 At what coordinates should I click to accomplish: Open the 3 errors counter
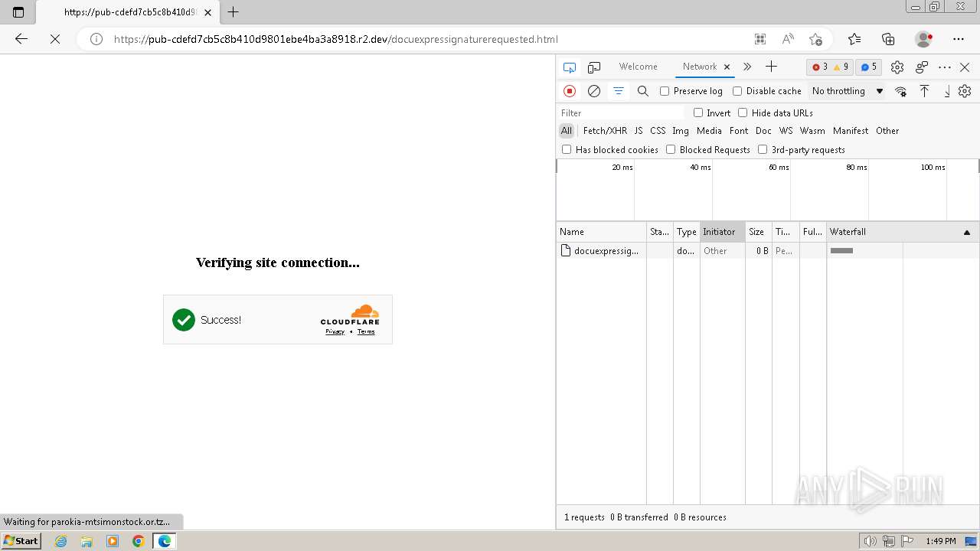(819, 67)
